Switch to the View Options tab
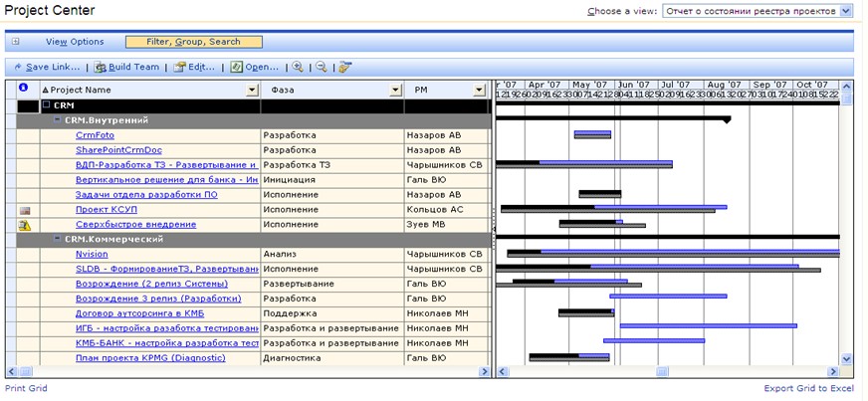868x401 pixels. 75,42
